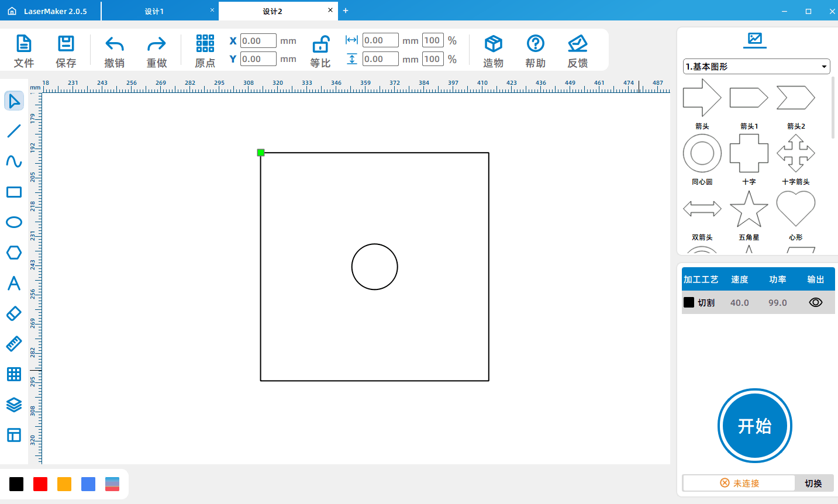Click the big 开始 start button
Image resolution: width=838 pixels, height=504 pixels.
coord(755,426)
